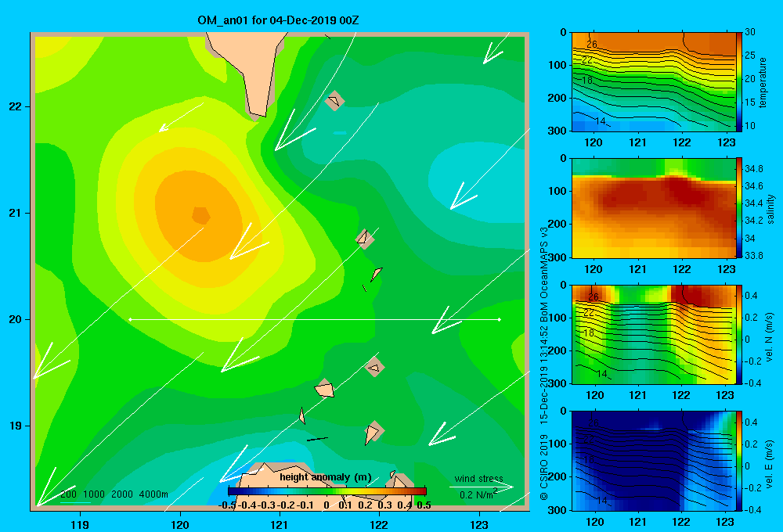Click the '33.8' tick on salinity color bar

coord(753,256)
